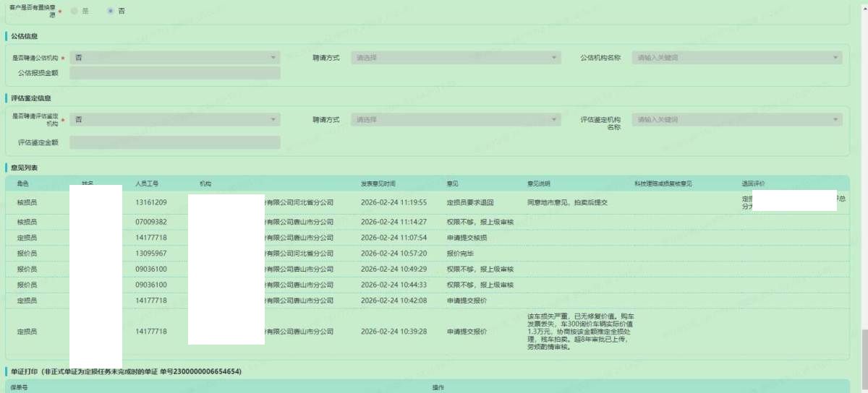Open the 是否聘请评估鉴定机构 dropdown

(x=175, y=120)
